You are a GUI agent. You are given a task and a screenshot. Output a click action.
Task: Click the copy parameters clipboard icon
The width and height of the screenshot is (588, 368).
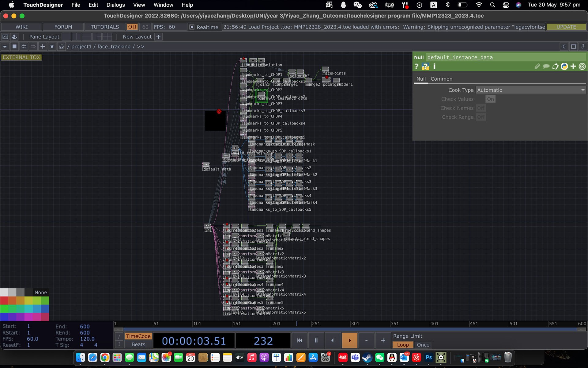point(555,66)
